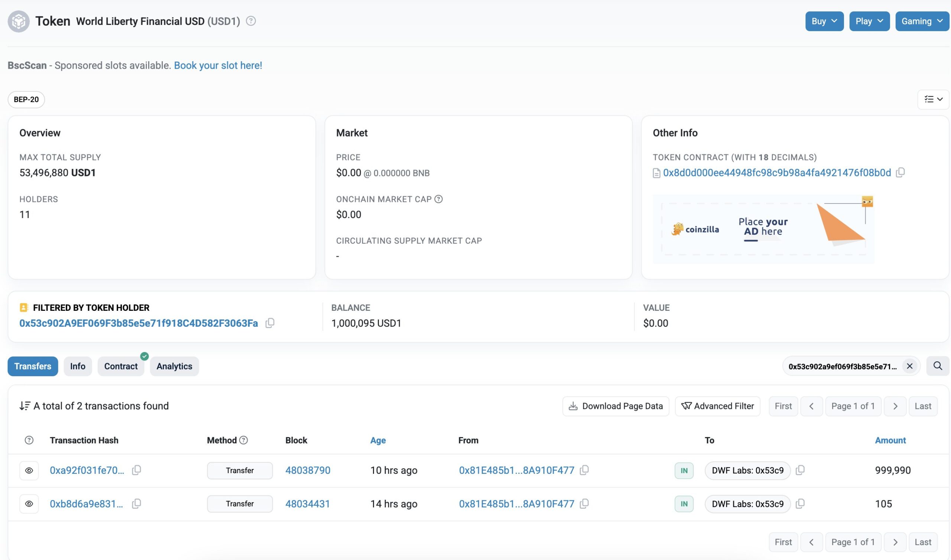
Task: Click the BEP-20 badge
Action: tap(26, 99)
